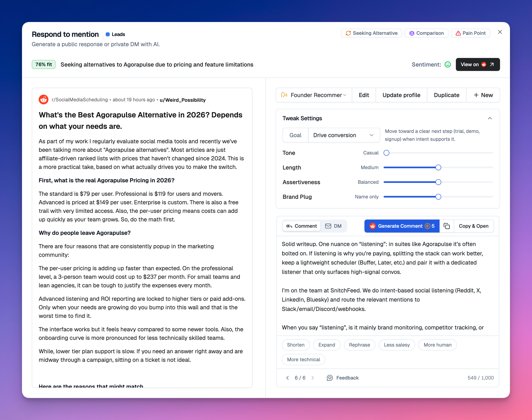Click the Duplicate button
The width and height of the screenshot is (532, 420).
[446, 95]
